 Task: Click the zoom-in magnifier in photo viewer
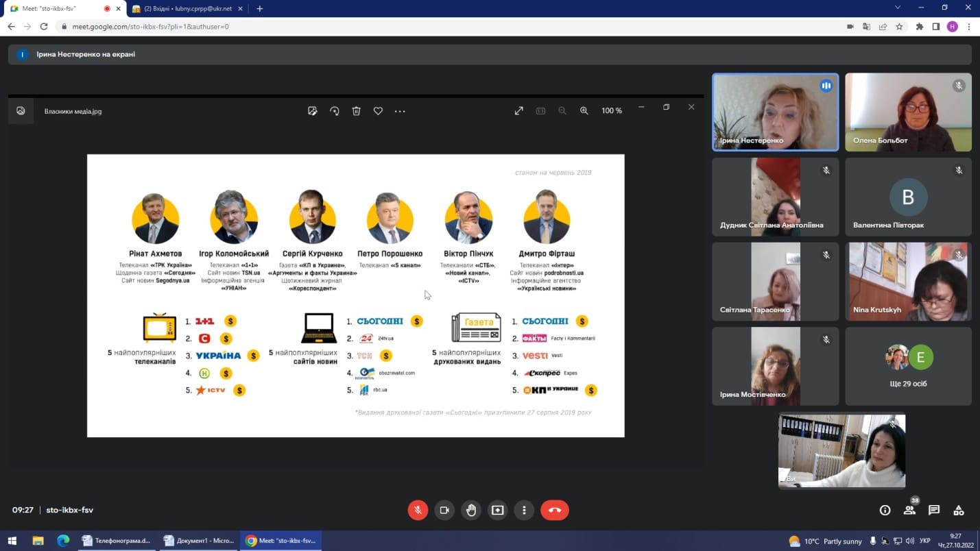pyautogui.click(x=584, y=111)
